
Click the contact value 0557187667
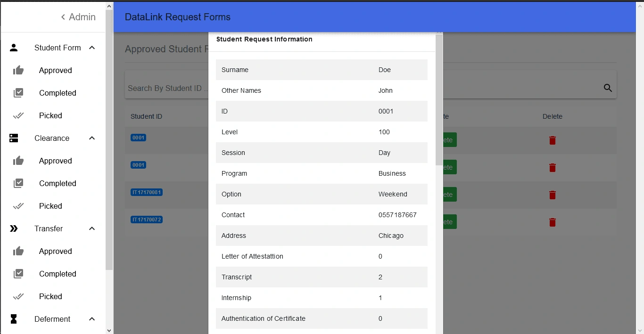(397, 215)
